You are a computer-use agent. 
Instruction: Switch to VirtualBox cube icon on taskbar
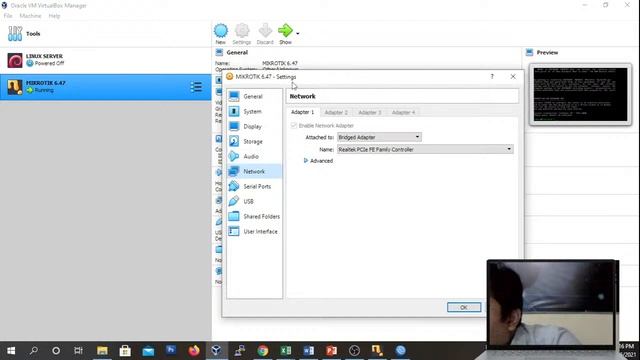(216, 351)
